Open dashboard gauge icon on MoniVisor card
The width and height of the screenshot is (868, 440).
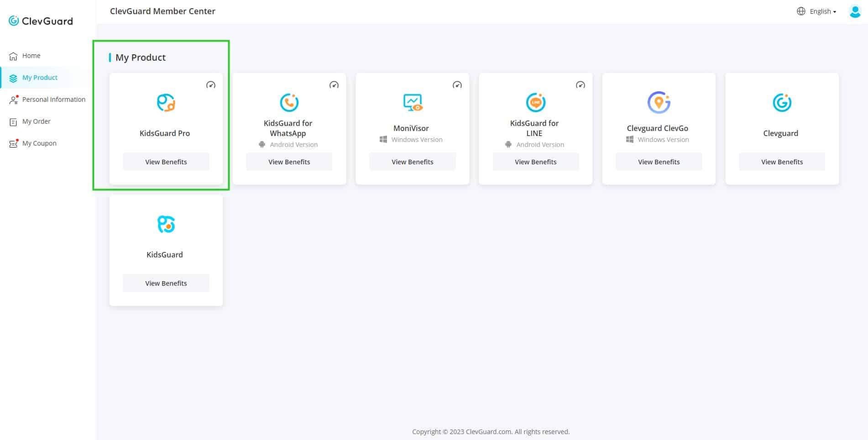click(457, 85)
